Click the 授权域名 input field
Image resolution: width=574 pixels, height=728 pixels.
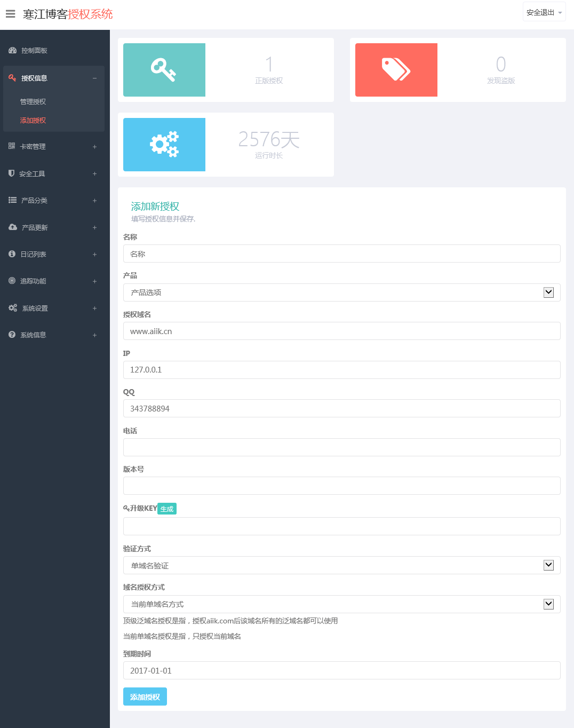[341, 331]
